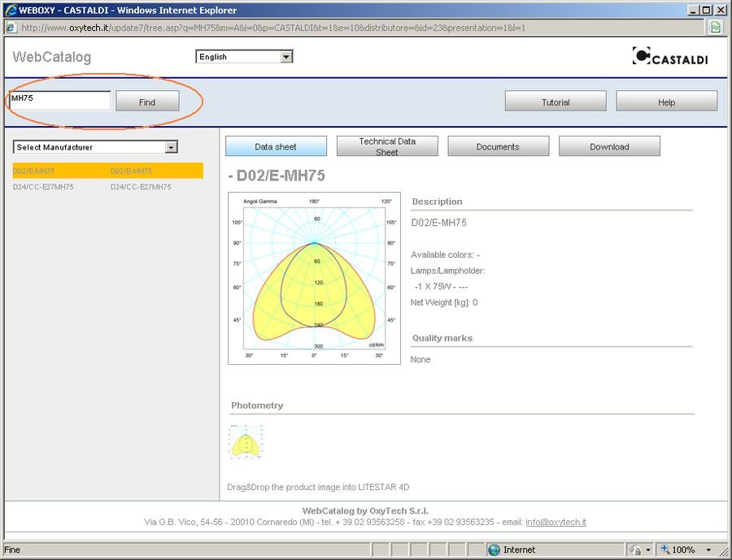
Task: Click the page icon beside the URL
Action: click(11, 28)
